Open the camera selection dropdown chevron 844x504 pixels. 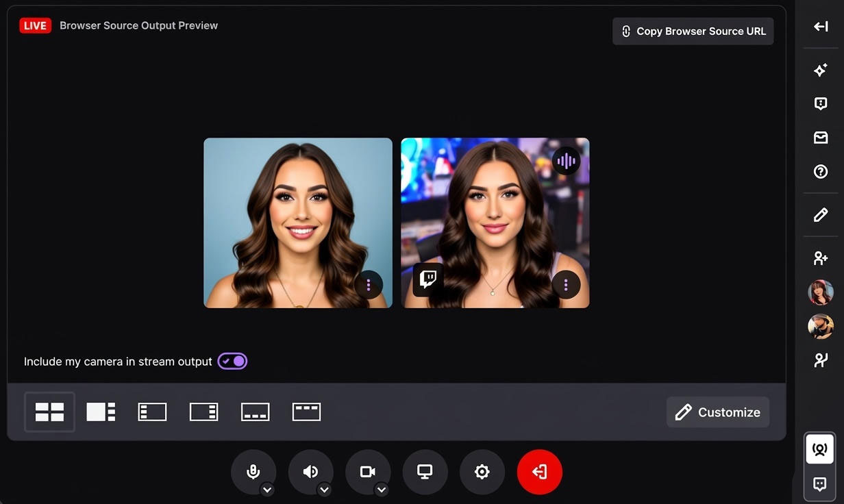click(382, 490)
